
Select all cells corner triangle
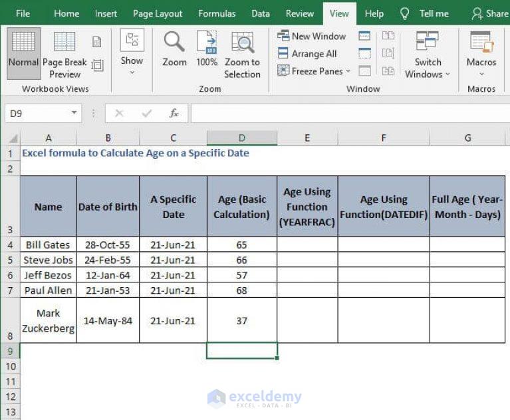[13, 138]
